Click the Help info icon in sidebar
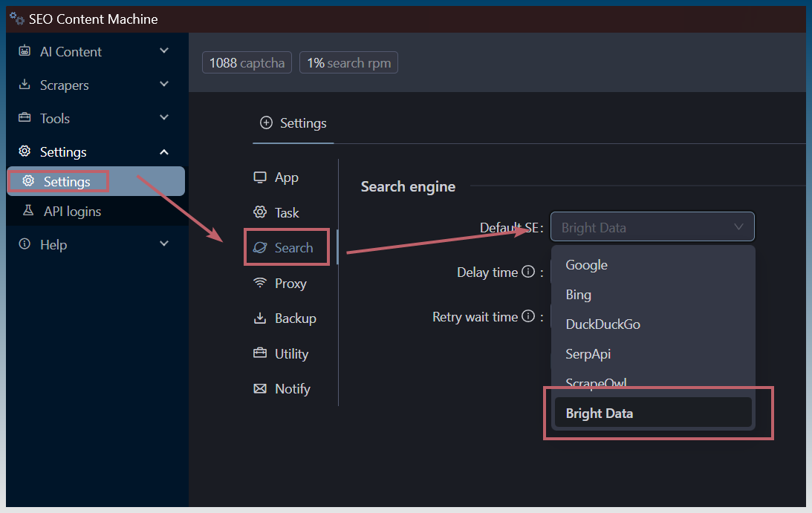Screen dimensions: 812x513 coord(25,244)
